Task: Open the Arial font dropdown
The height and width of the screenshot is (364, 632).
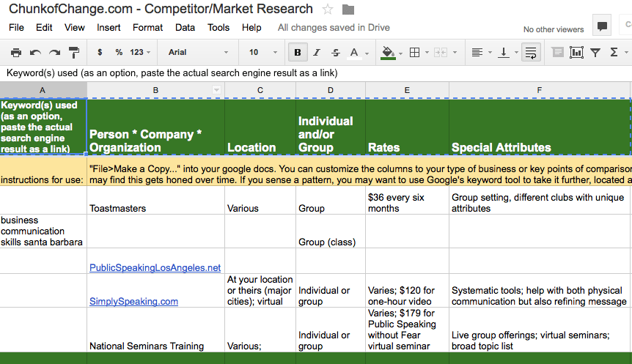Action: pos(198,52)
